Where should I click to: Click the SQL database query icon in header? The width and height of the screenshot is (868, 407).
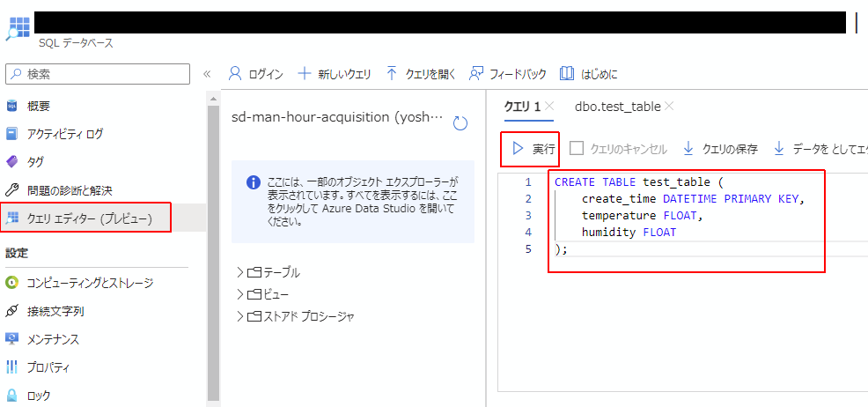[x=18, y=28]
